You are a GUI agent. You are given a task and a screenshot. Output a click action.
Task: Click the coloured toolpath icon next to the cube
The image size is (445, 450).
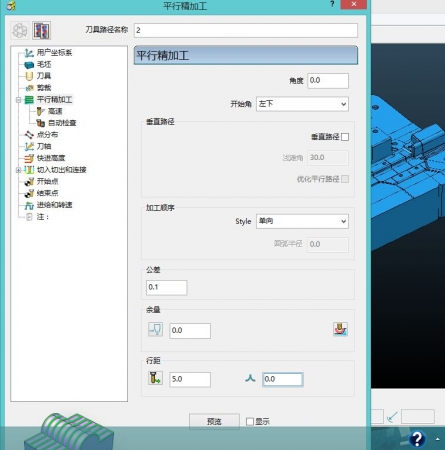(x=41, y=30)
